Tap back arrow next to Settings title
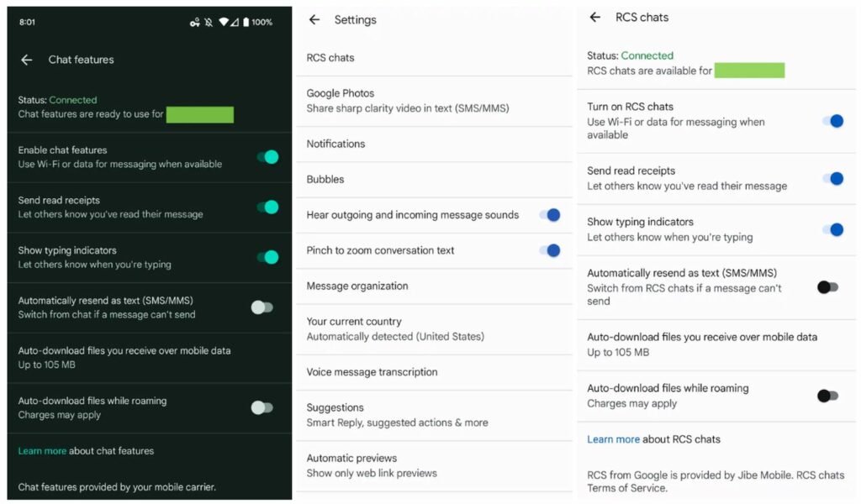 coord(314,20)
